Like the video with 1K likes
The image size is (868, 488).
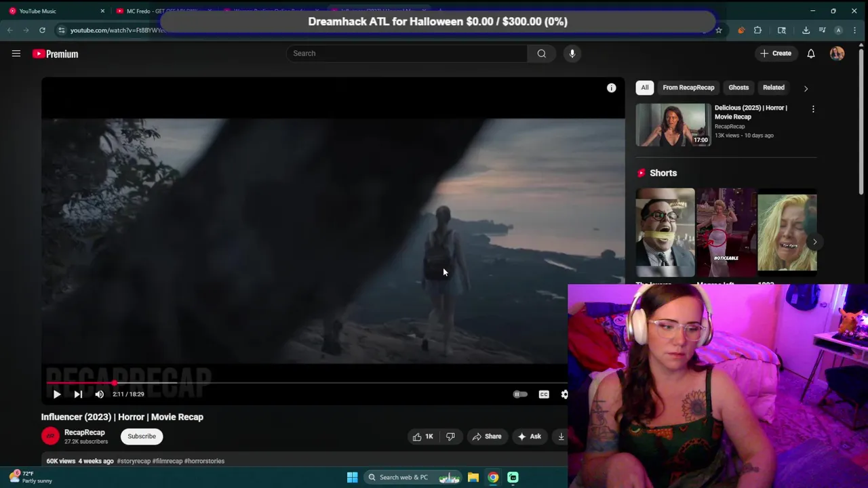[x=422, y=436]
